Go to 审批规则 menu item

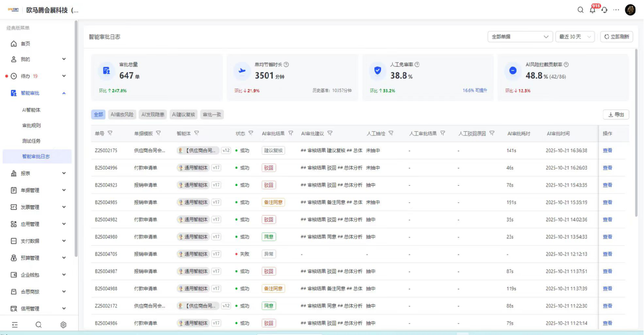tap(31, 126)
